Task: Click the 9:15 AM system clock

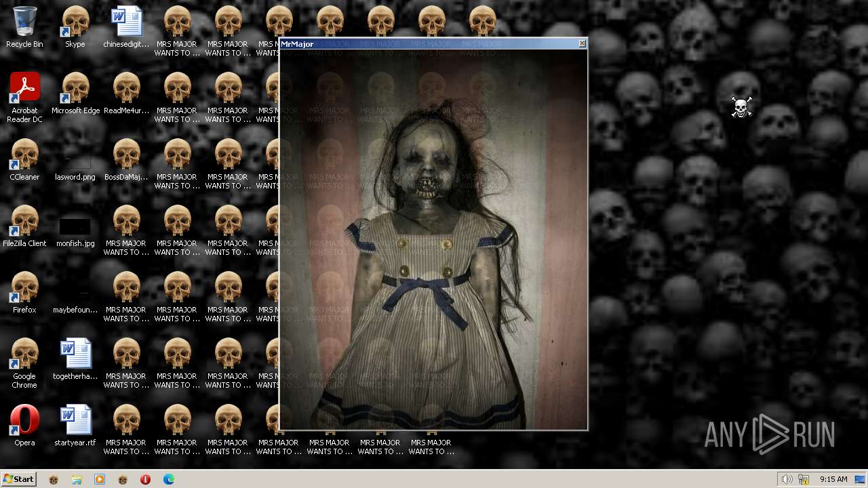Action: tap(833, 479)
